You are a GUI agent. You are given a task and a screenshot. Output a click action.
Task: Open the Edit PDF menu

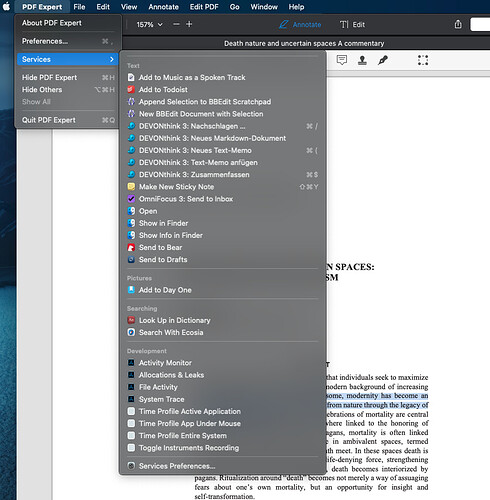point(204,7)
